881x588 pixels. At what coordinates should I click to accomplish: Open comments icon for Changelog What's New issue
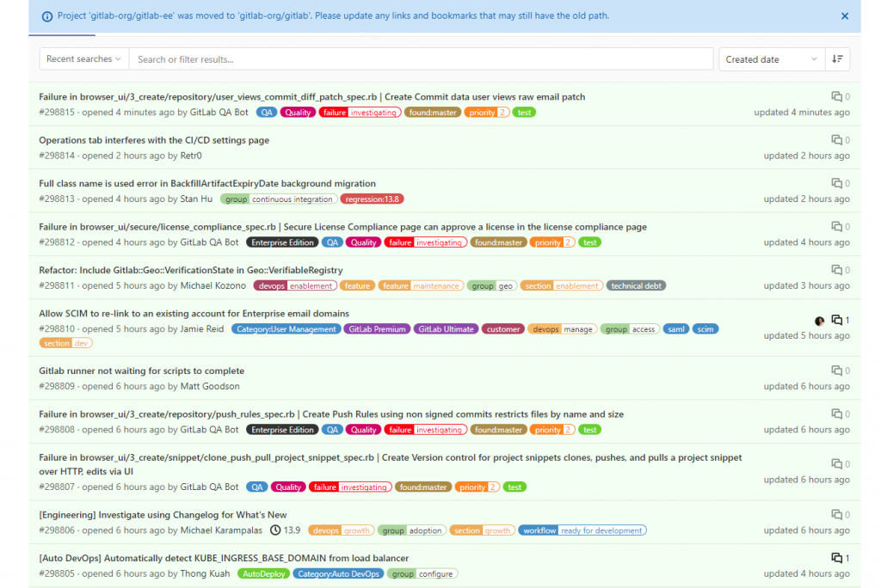click(x=836, y=514)
